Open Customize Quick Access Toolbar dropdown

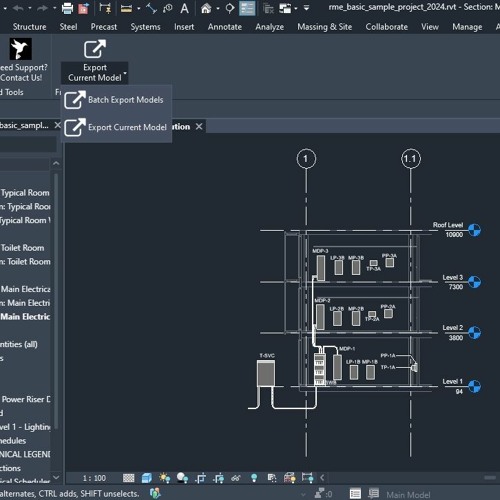click(x=306, y=8)
